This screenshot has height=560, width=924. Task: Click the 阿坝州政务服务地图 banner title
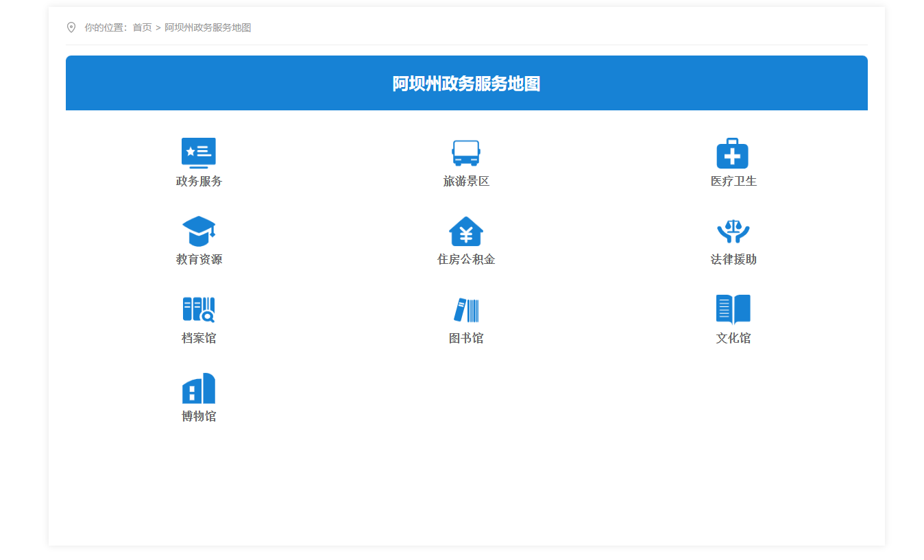(466, 84)
